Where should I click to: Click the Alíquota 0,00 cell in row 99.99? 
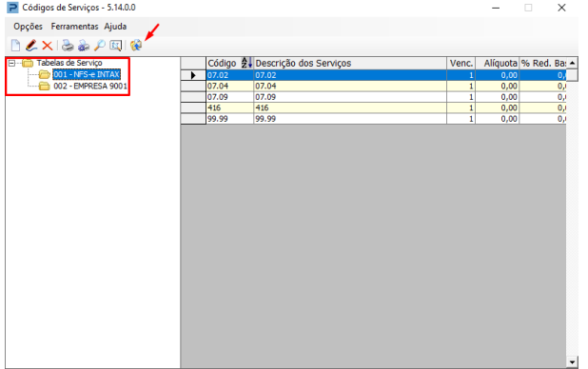point(498,119)
